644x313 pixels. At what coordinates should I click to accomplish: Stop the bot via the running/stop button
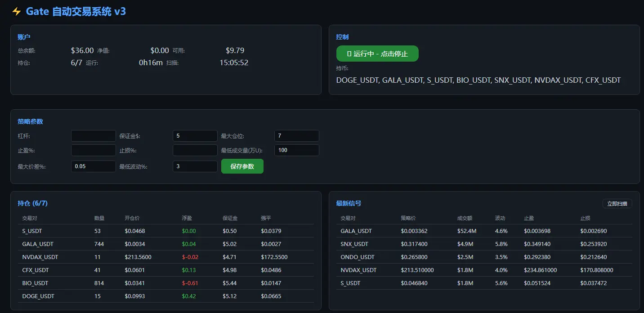[x=377, y=54]
